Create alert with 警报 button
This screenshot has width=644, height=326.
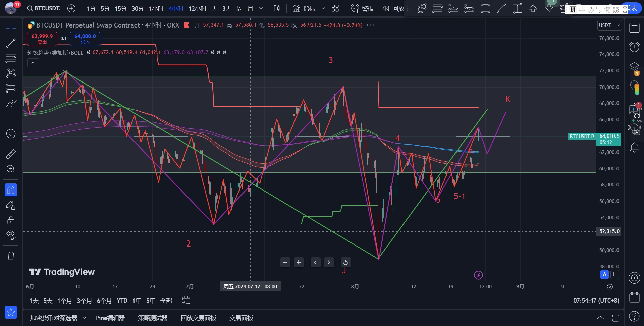[x=362, y=8]
